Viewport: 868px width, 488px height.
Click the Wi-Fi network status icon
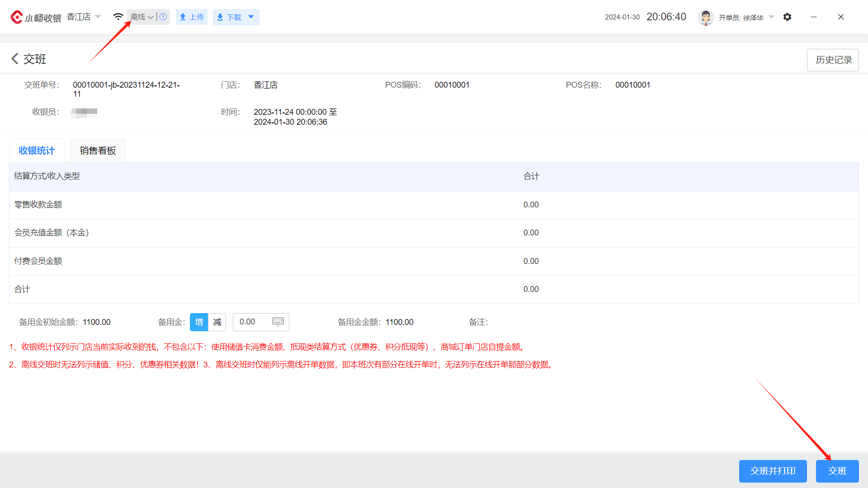118,17
